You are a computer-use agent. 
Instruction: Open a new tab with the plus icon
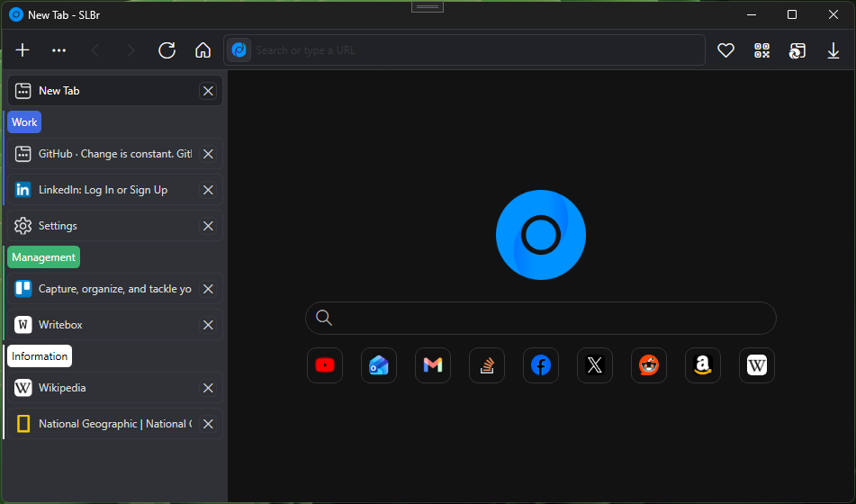[23, 50]
